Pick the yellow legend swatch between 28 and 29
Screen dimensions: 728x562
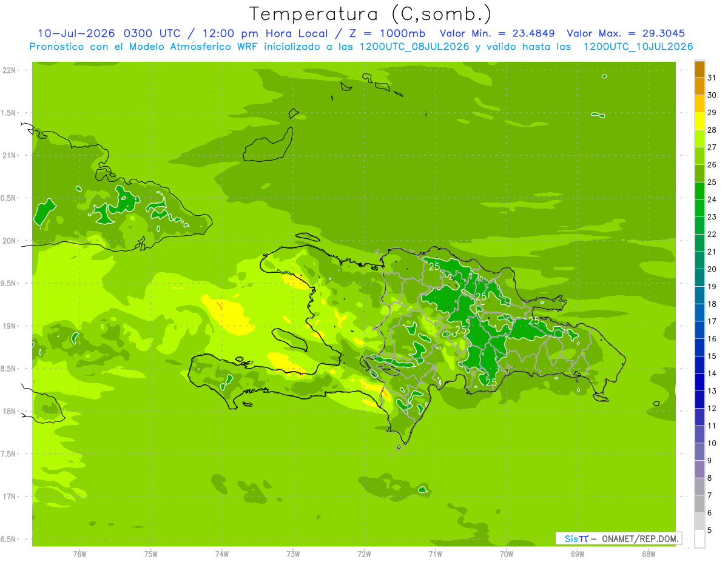(x=699, y=121)
